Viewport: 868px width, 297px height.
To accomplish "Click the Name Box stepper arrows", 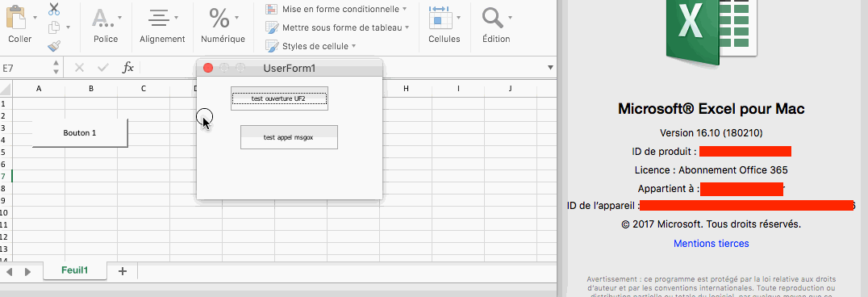I will click(56, 68).
